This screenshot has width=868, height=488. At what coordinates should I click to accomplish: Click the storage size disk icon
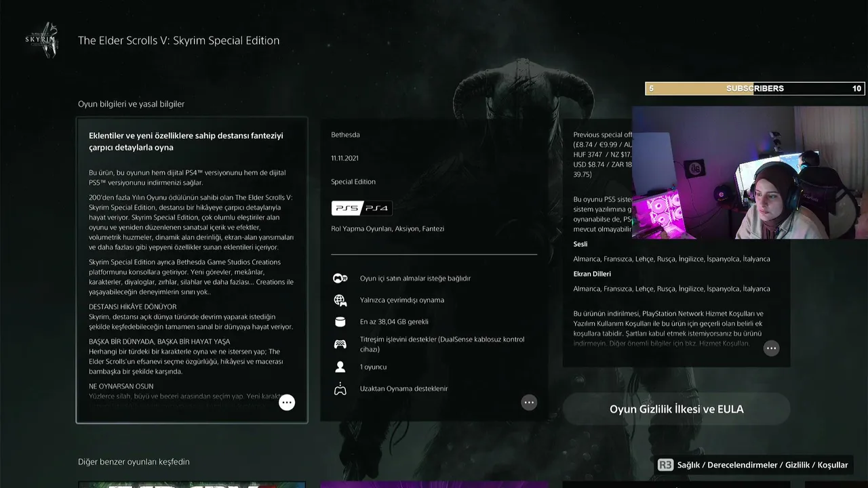[x=340, y=322]
